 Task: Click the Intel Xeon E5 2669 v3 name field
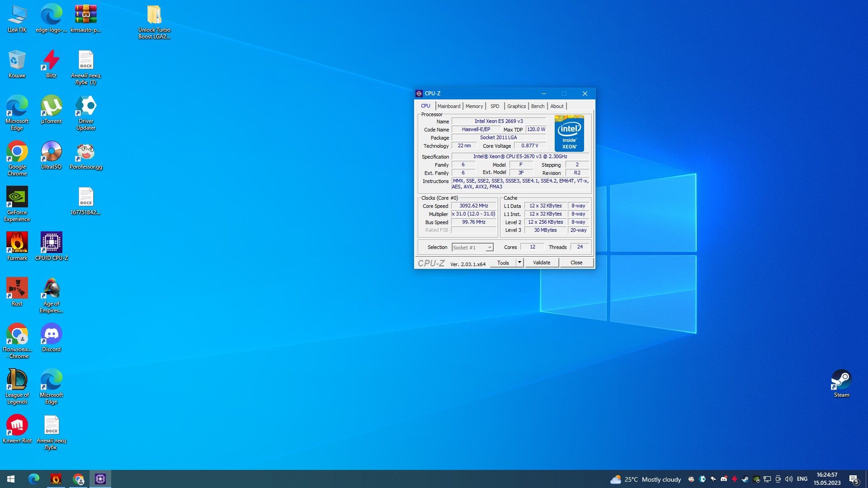click(x=498, y=121)
